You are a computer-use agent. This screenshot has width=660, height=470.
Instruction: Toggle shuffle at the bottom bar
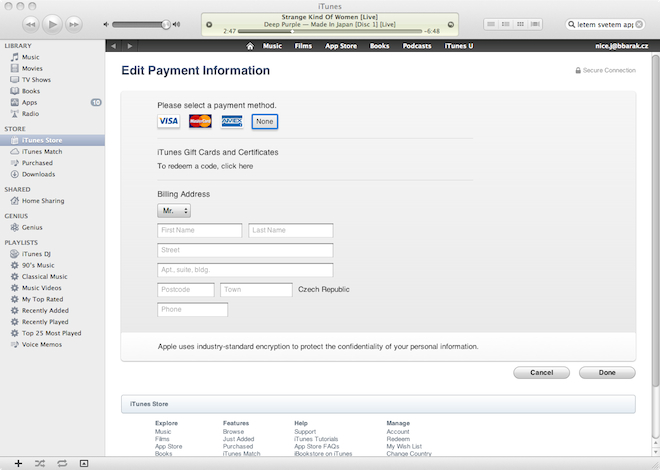pyautogui.click(x=40, y=463)
